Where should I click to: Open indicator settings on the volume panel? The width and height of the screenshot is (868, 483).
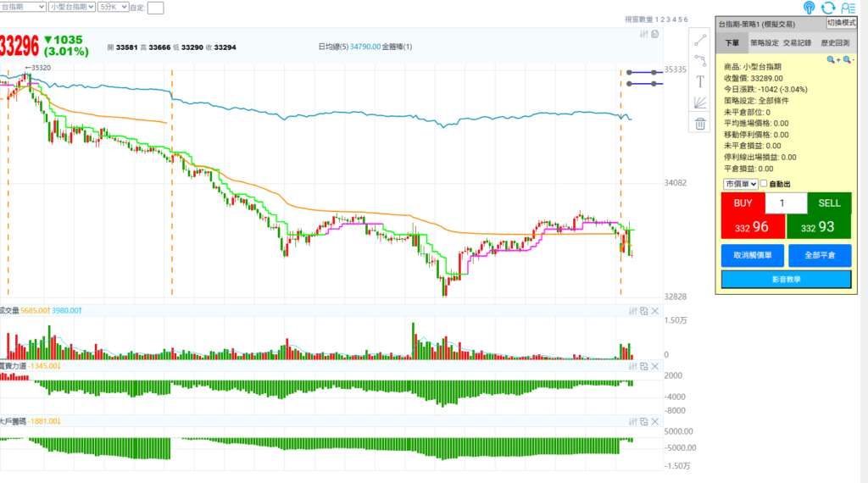tap(632, 311)
